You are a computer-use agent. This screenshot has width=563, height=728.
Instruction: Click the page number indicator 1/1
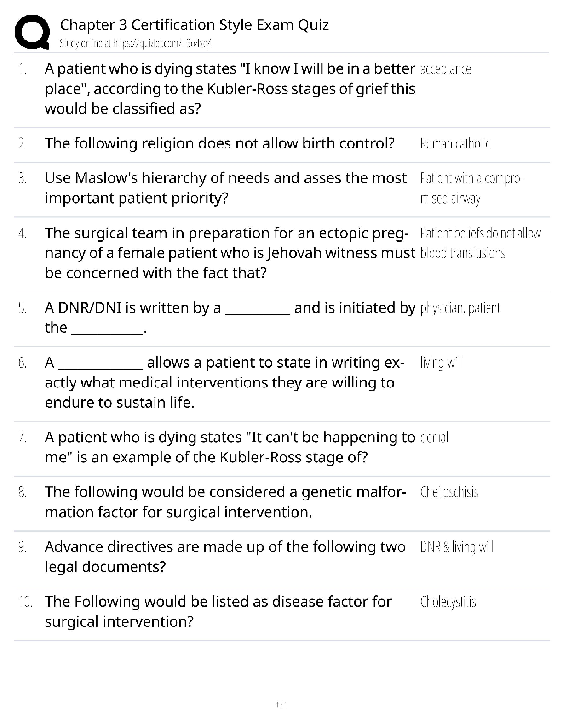(281, 705)
